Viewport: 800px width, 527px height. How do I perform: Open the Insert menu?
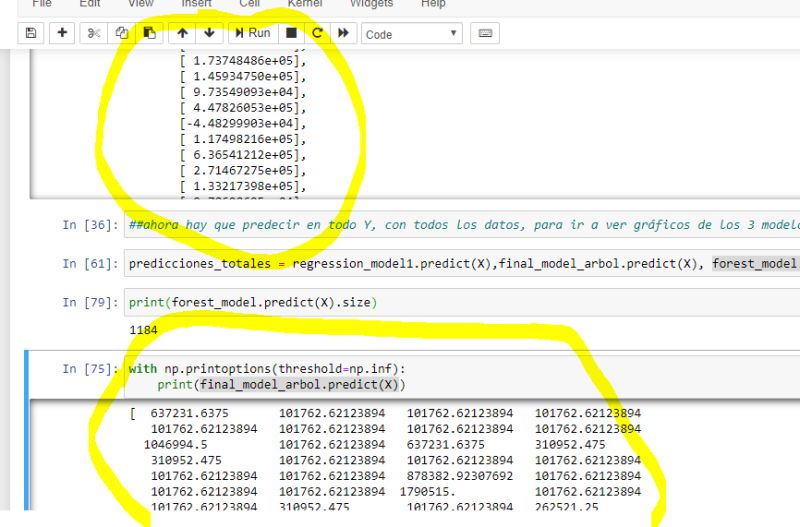pos(196,4)
